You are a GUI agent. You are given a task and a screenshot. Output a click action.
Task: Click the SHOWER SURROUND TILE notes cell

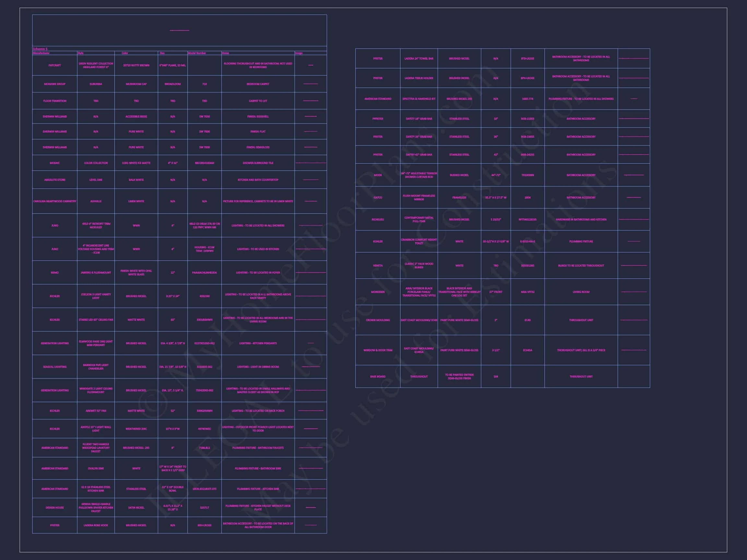click(258, 163)
